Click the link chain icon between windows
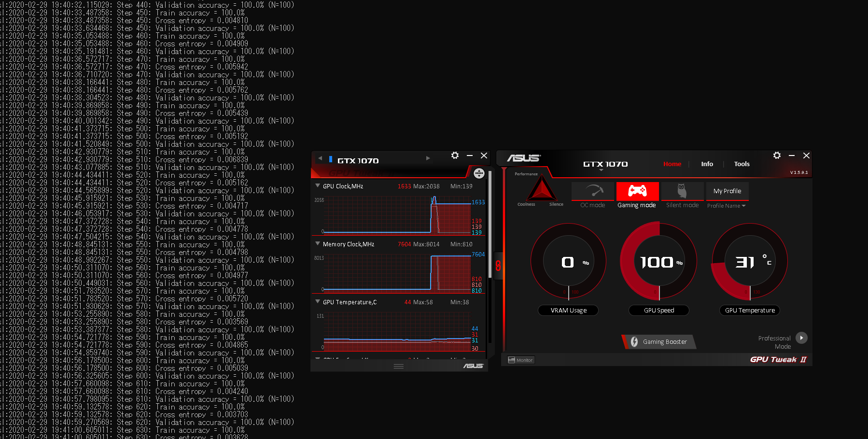Image resolution: width=868 pixels, height=439 pixels. point(498,266)
